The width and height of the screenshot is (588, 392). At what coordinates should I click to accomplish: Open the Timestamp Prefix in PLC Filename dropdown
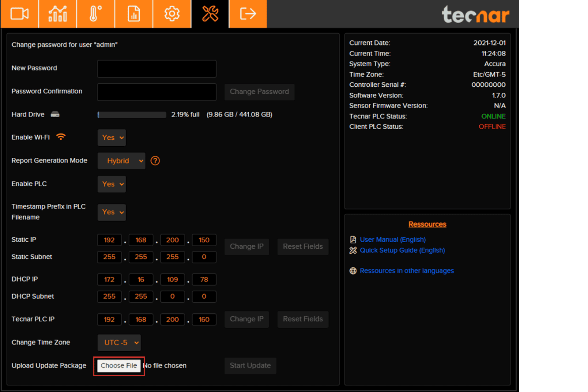111,212
